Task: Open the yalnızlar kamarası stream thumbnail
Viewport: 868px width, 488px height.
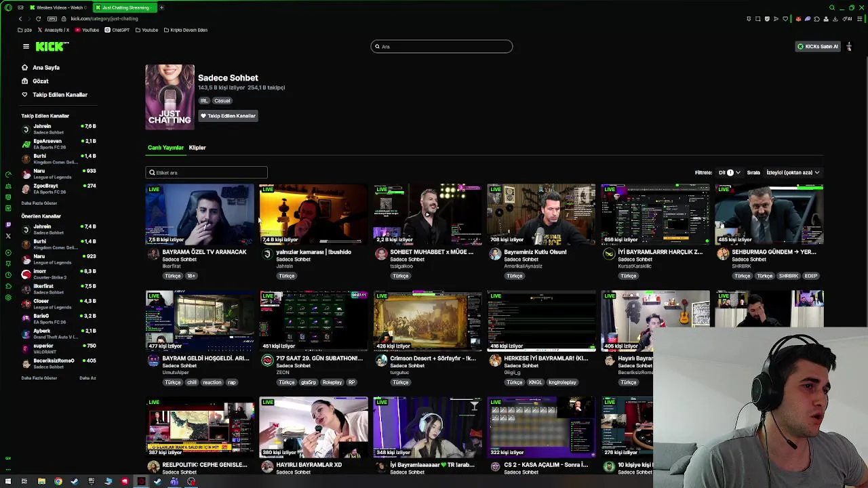Action: [314, 214]
